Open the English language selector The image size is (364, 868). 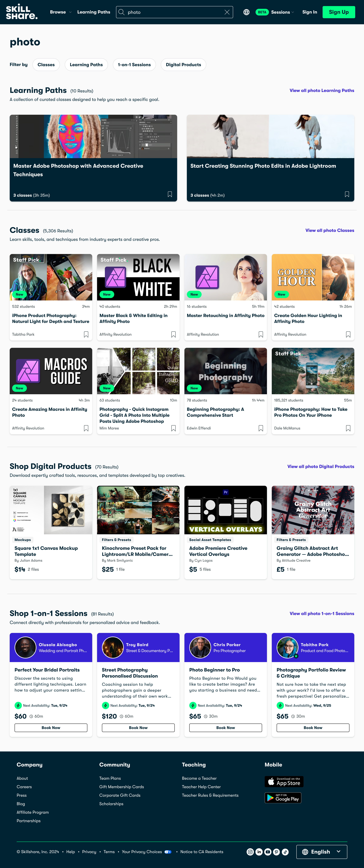pyautogui.click(x=322, y=852)
